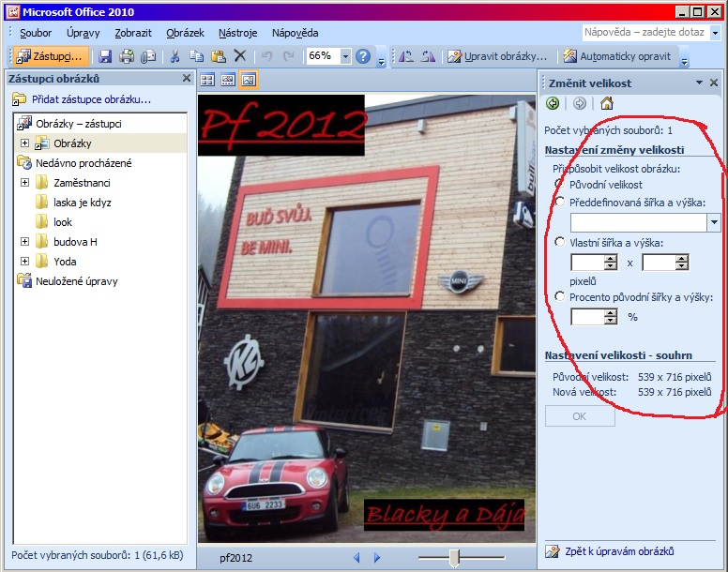Click the 'Zpět k úpravám obrázků' link
The image size is (728, 572).
(619, 551)
